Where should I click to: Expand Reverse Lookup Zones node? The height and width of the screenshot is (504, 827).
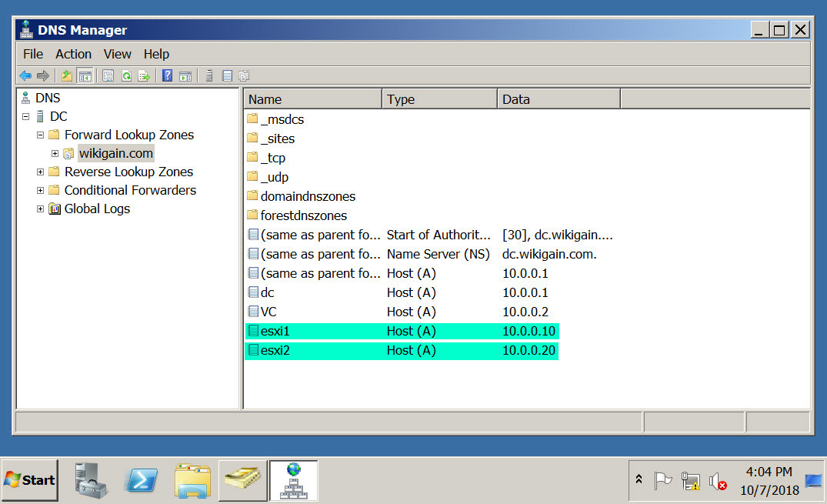click(x=40, y=172)
